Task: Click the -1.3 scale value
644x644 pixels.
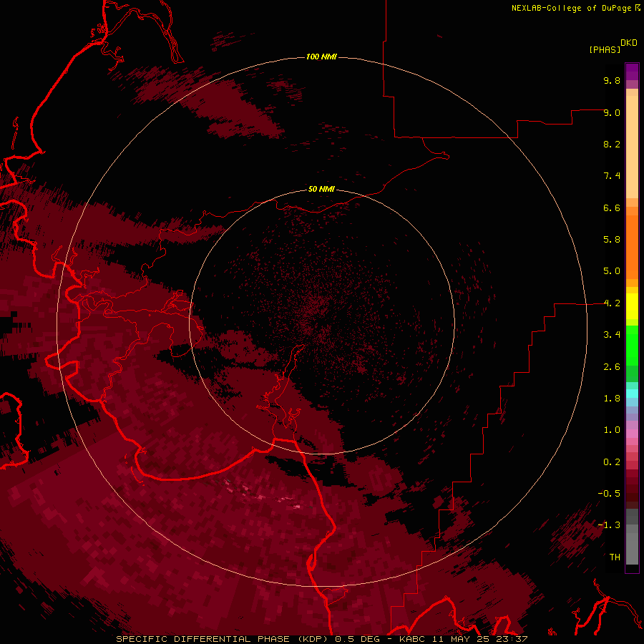Action: click(x=609, y=525)
